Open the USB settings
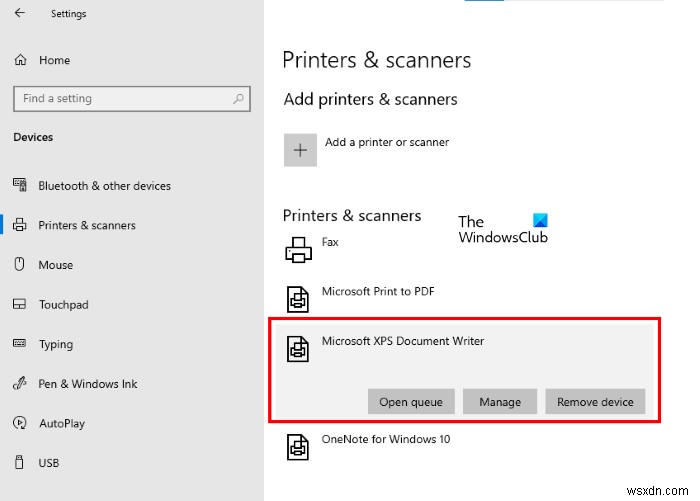Viewport: 700px width, 501px height. tap(49, 463)
